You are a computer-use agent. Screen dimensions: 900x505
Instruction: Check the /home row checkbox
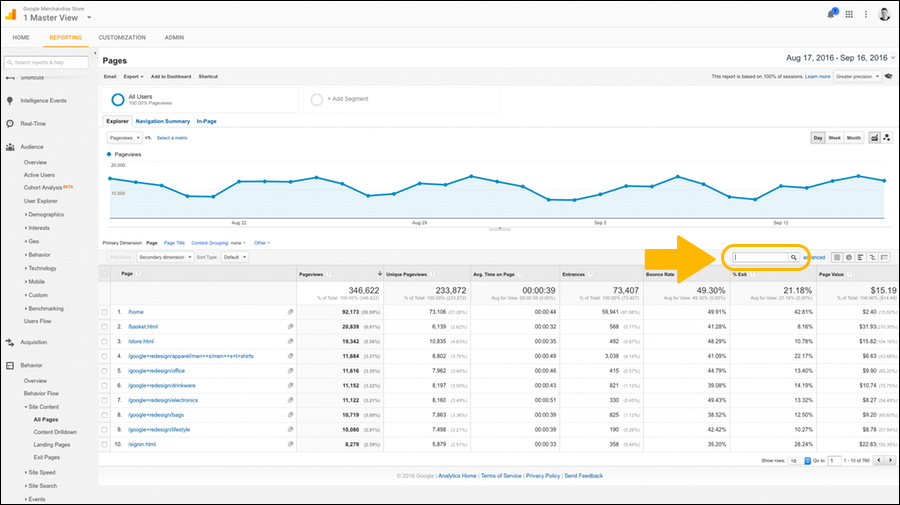click(104, 312)
